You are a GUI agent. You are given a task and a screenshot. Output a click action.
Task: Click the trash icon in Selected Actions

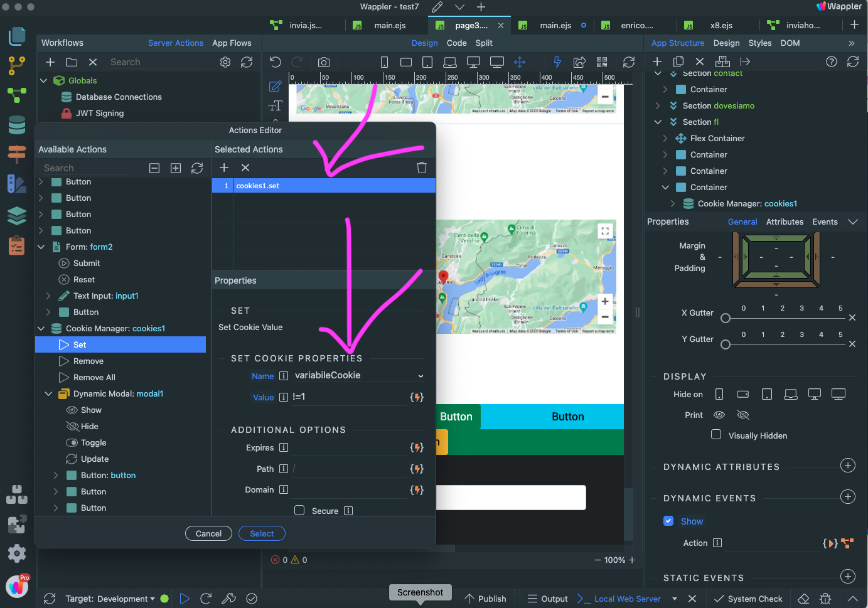(x=422, y=168)
